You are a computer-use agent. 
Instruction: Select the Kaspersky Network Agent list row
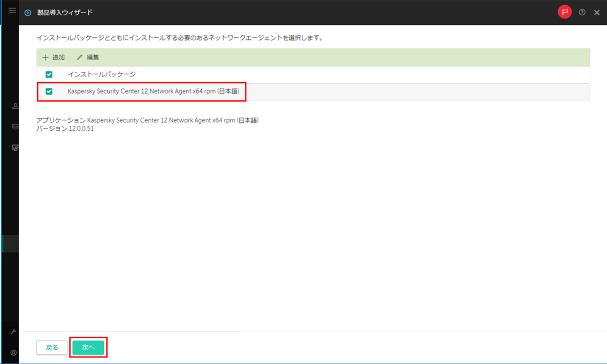tap(152, 92)
